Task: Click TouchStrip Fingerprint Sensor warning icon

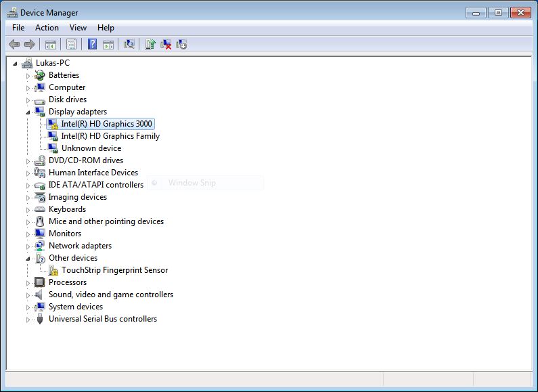Action: pyautogui.click(x=53, y=270)
